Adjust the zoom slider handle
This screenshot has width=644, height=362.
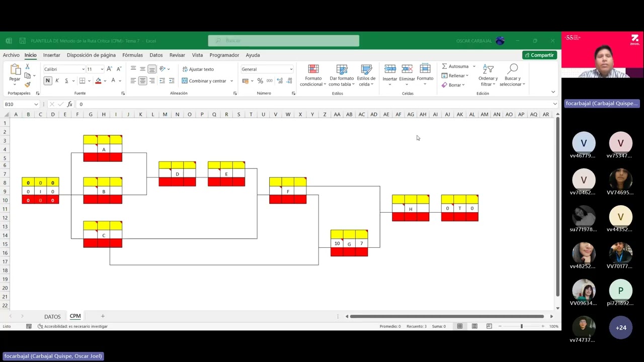(521, 326)
